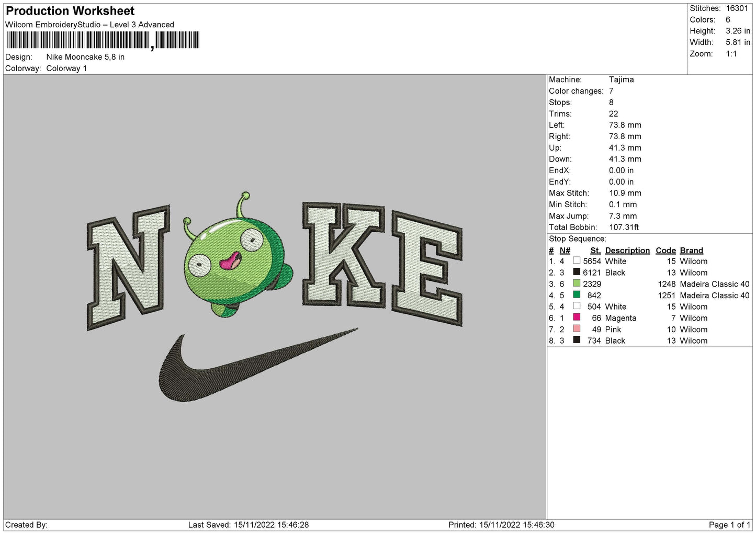Click the stitch count '5654' in row 1
Screen dimensions: 756x534
592,261
